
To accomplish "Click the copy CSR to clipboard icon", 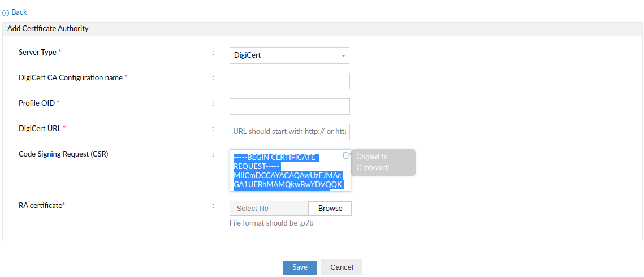I will [347, 155].
